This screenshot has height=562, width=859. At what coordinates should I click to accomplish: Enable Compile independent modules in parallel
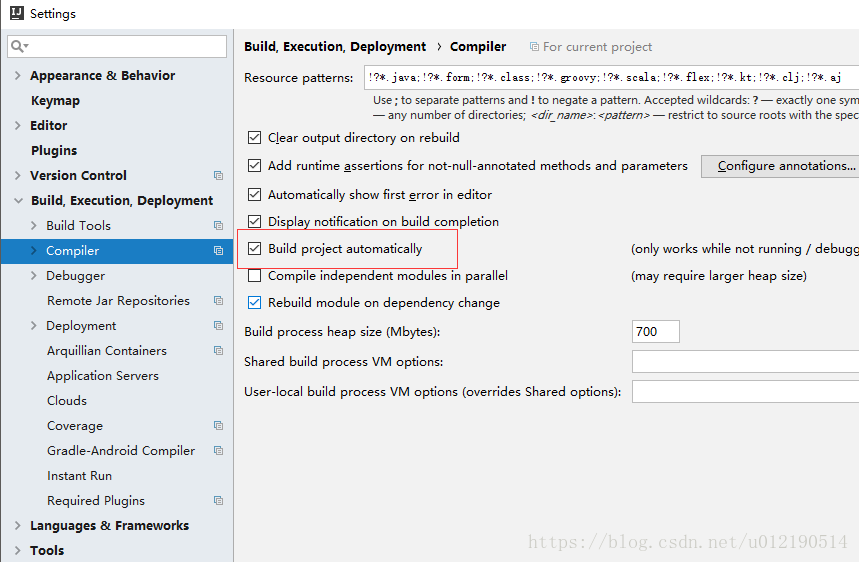[x=254, y=276]
